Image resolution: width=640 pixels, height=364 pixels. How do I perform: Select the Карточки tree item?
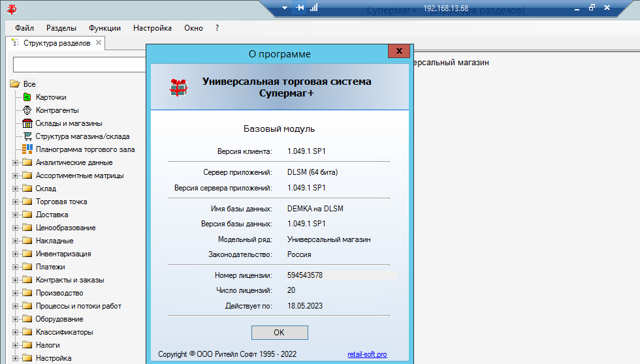(51, 97)
